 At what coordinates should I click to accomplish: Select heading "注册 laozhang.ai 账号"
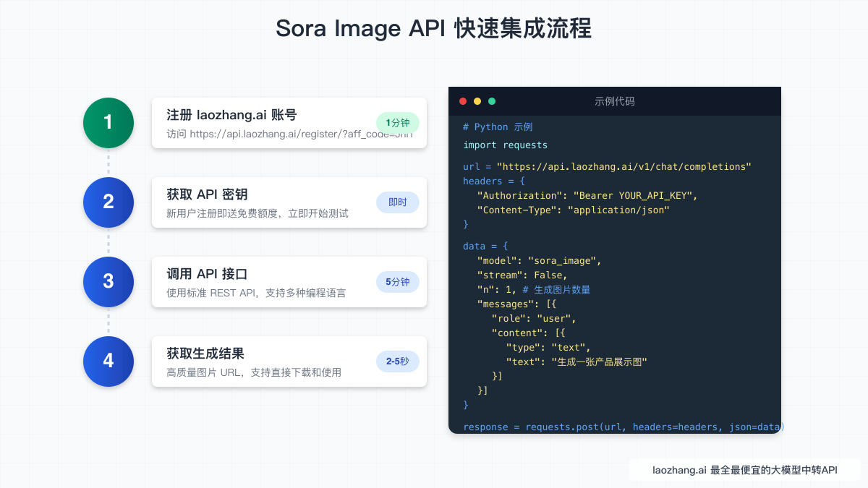231,116
